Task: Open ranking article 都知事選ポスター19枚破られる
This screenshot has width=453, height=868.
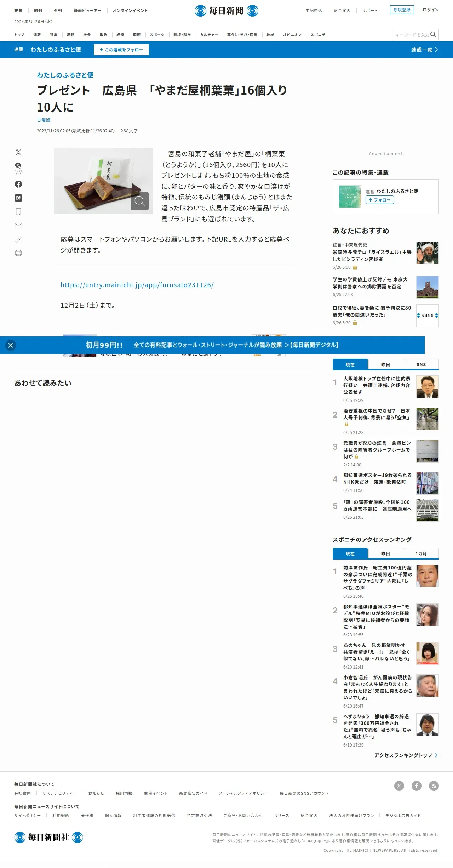Action: 377,479
